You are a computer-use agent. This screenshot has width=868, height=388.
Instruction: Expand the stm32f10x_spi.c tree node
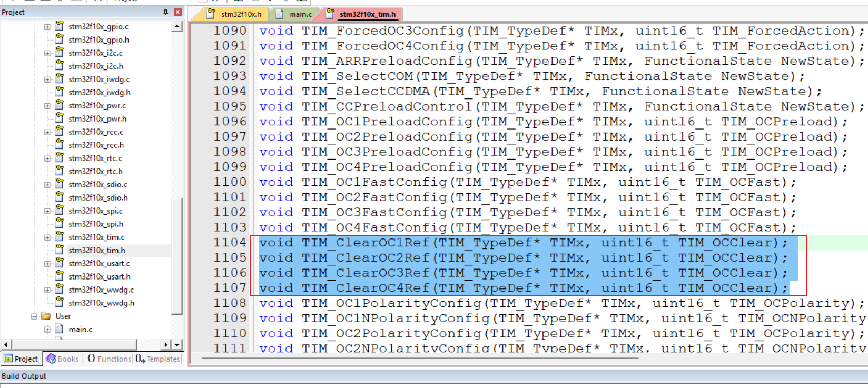[47, 211]
